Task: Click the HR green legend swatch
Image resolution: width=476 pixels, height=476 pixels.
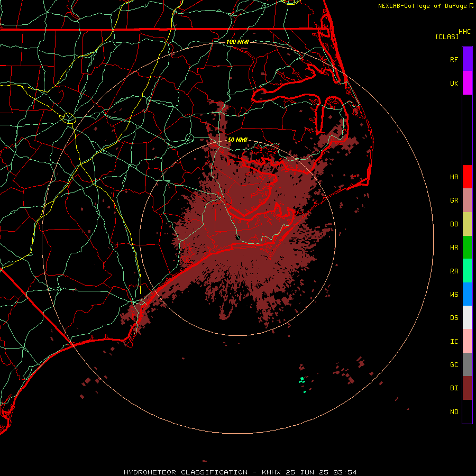Action: tap(467, 248)
